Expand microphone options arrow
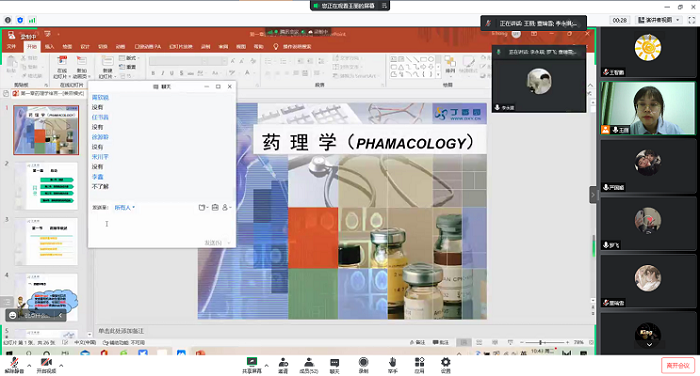Image resolution: width=700 pixels, height=376 pixels. [29, 366]
